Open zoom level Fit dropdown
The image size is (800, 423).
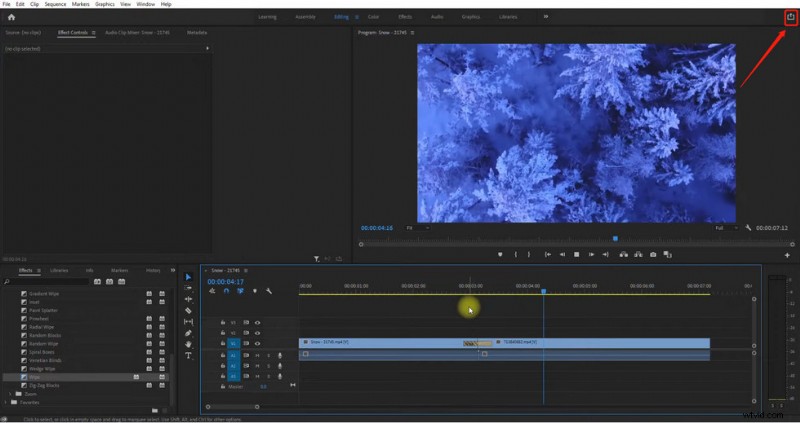[x=417, y=228]
